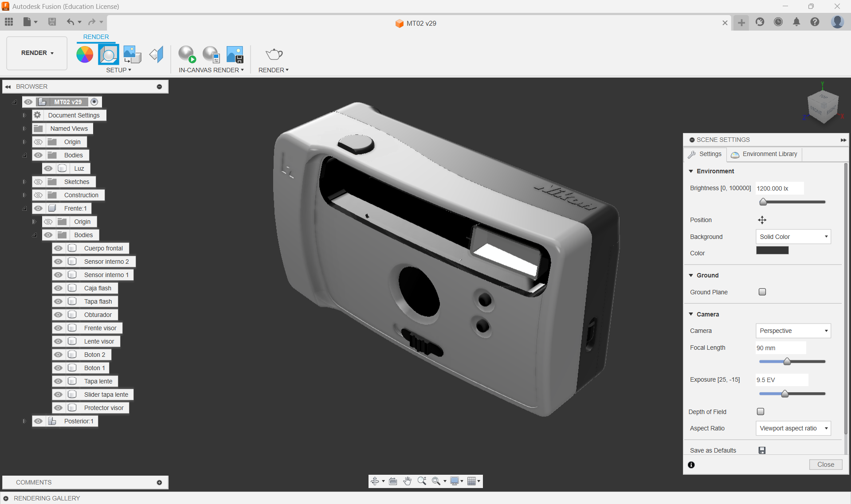Select the Settings tab
Screen dimensions: 851x504
[705, 154]
